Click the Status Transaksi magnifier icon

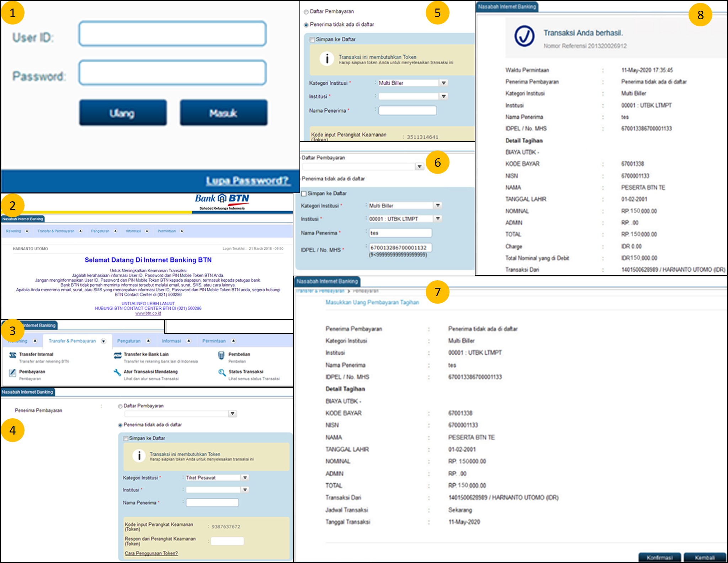(222, 372)
